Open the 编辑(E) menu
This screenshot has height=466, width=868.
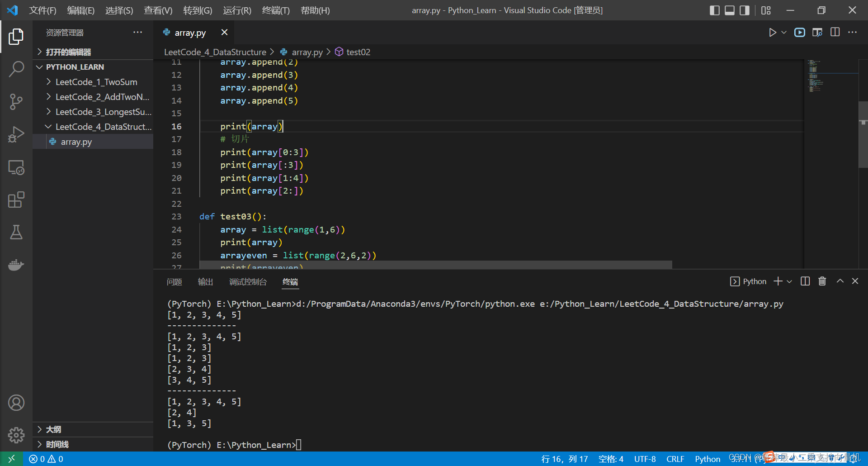[80, 10]
